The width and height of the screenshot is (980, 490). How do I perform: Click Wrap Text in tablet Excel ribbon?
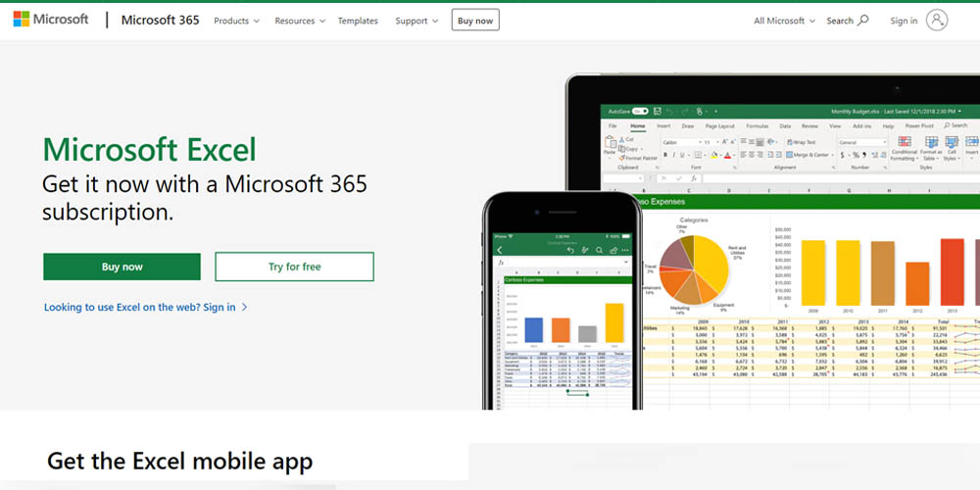pyautogui.click(x=802, y=142)
